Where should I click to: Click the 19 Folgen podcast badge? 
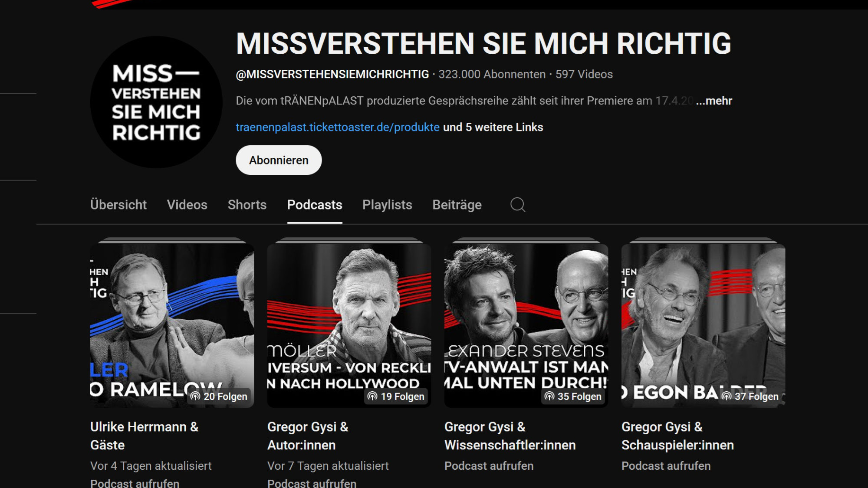click(x=396, y=396)
